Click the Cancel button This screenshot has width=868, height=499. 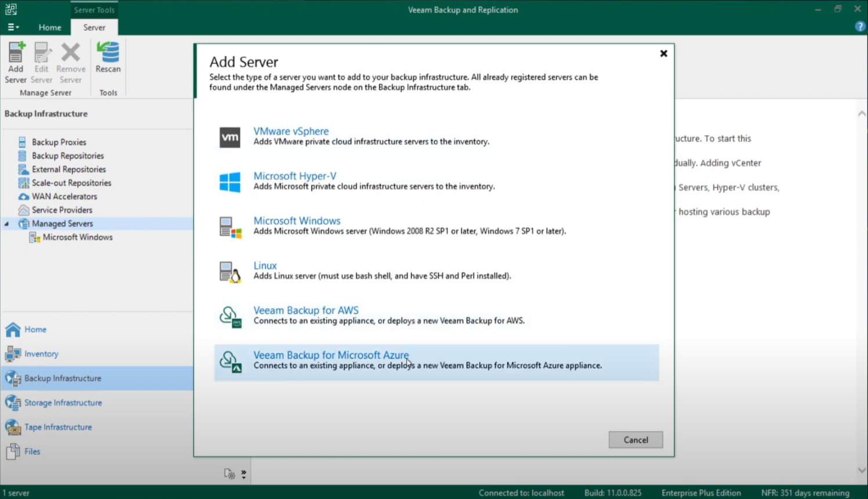(636, 440)
